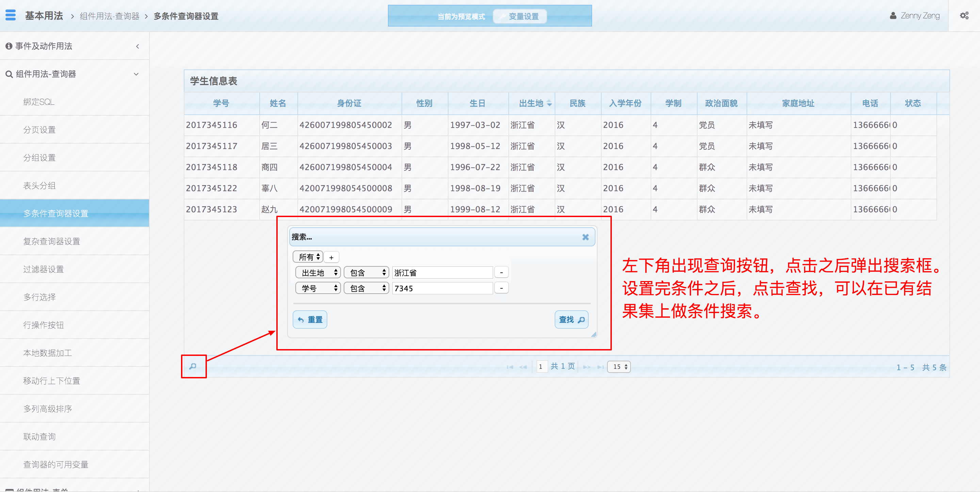Click the 出生地 column sort arrow
The width and height of the screenshot is (980, 492).
pos(549,103)
